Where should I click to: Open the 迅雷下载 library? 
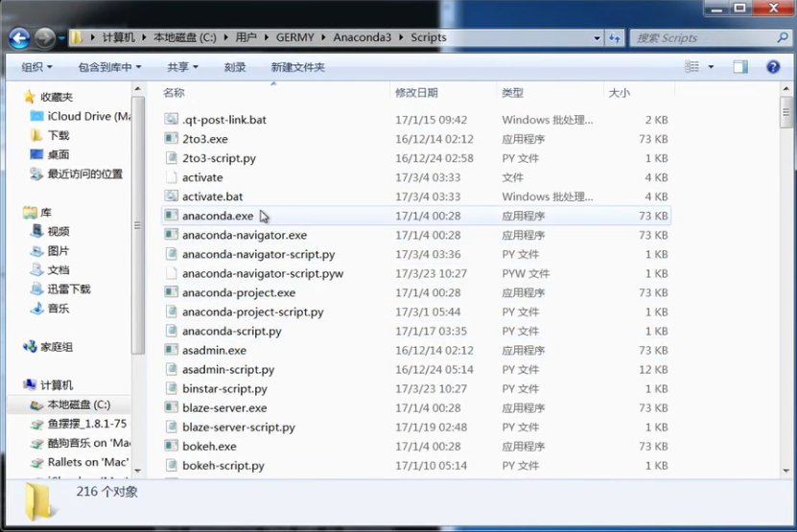click(x=60, y=289)
